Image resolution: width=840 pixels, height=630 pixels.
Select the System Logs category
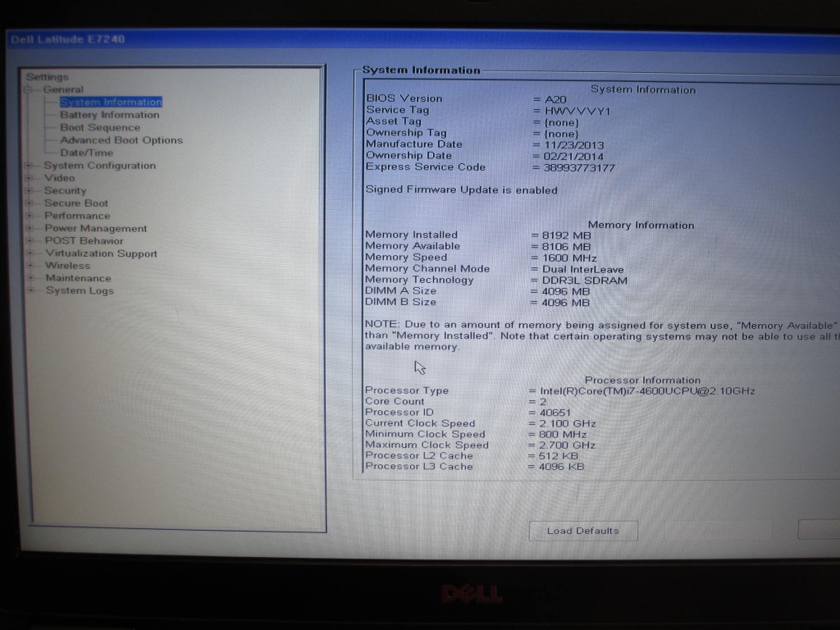[x=80, y=291]
